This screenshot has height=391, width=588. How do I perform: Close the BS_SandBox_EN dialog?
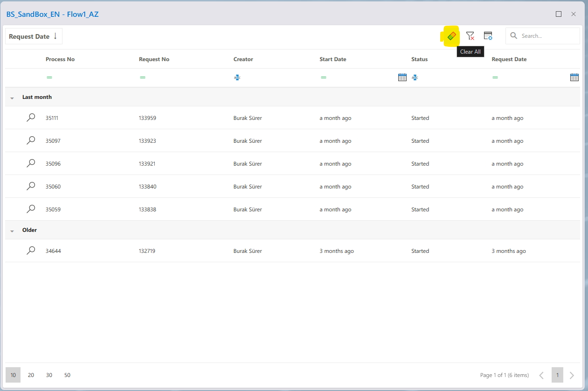pos(574,14)
